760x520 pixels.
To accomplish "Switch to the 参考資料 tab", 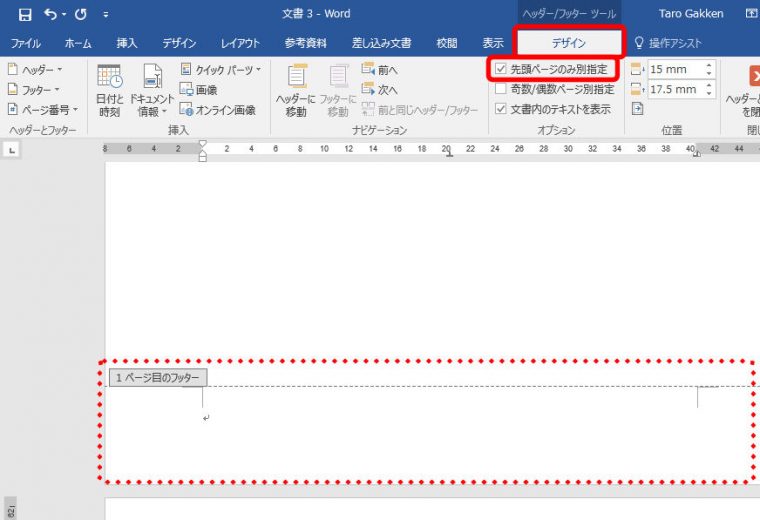I will [305, 43].
